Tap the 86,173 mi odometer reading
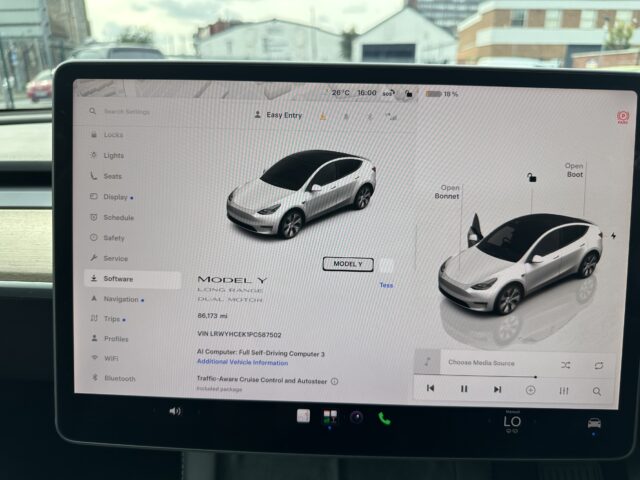The image size is (640, 480). point(212,316)
